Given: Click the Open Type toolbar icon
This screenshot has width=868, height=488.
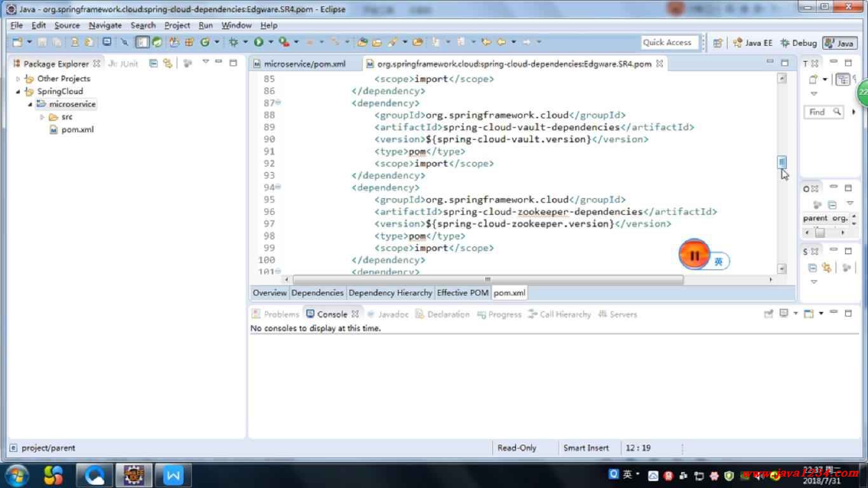Looking at the screenshot, I should 362,42.
